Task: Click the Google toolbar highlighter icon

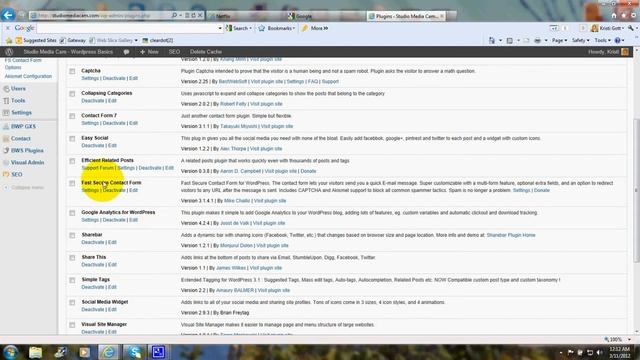Action: click(x=305, y=28)
